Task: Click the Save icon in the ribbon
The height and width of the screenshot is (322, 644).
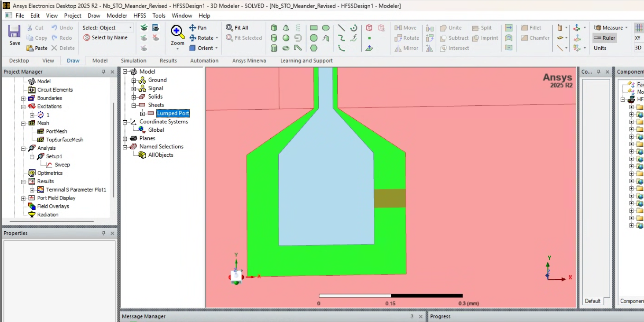Action: (15, 32)
